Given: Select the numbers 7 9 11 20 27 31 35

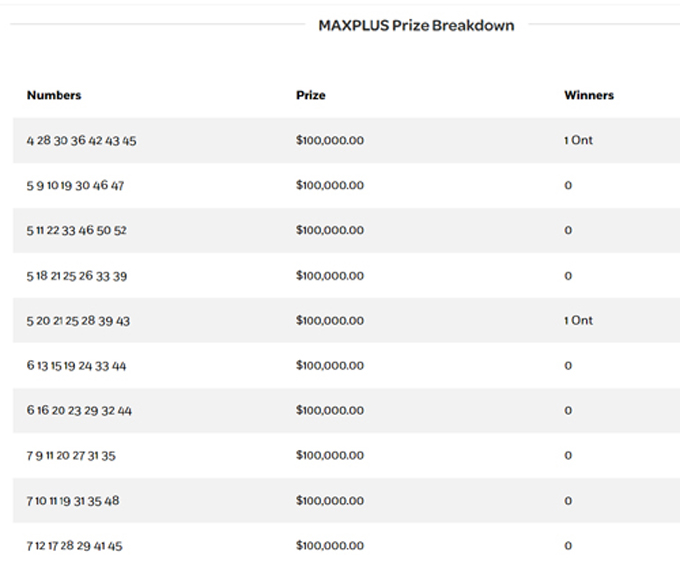Looking at the screenshot, I should point(71,456).
